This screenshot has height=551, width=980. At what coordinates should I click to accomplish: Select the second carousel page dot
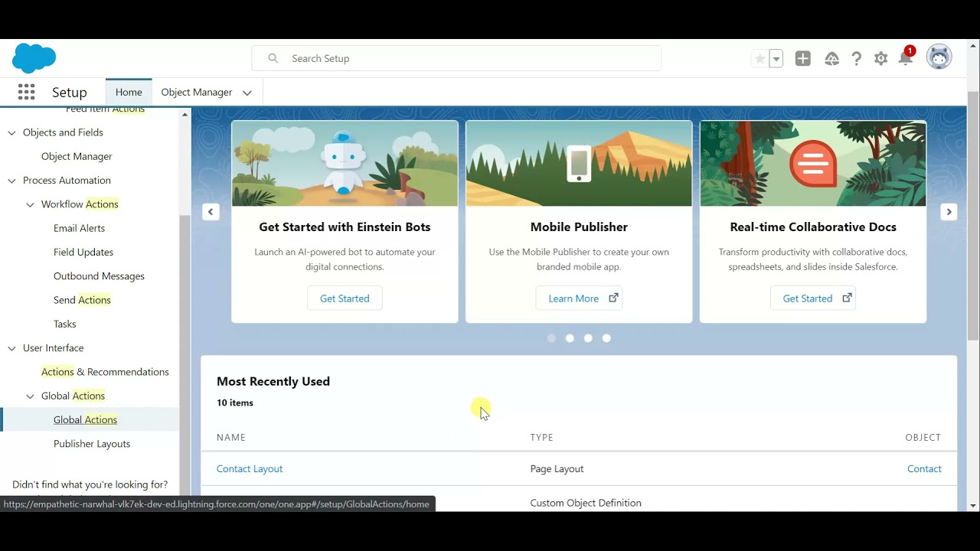click(570, 338)
